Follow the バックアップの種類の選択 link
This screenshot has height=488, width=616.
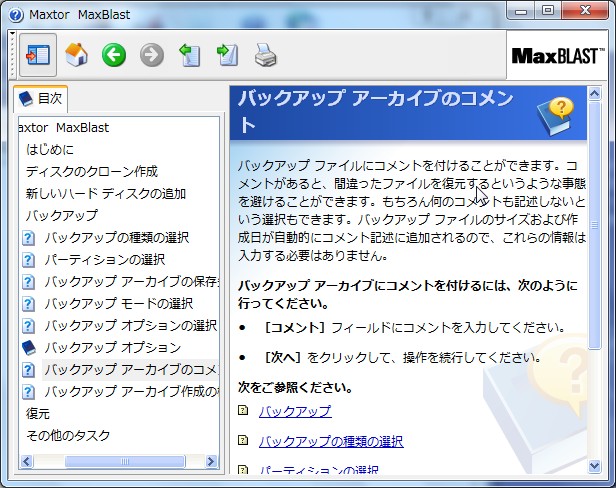[x=331, y=441]
